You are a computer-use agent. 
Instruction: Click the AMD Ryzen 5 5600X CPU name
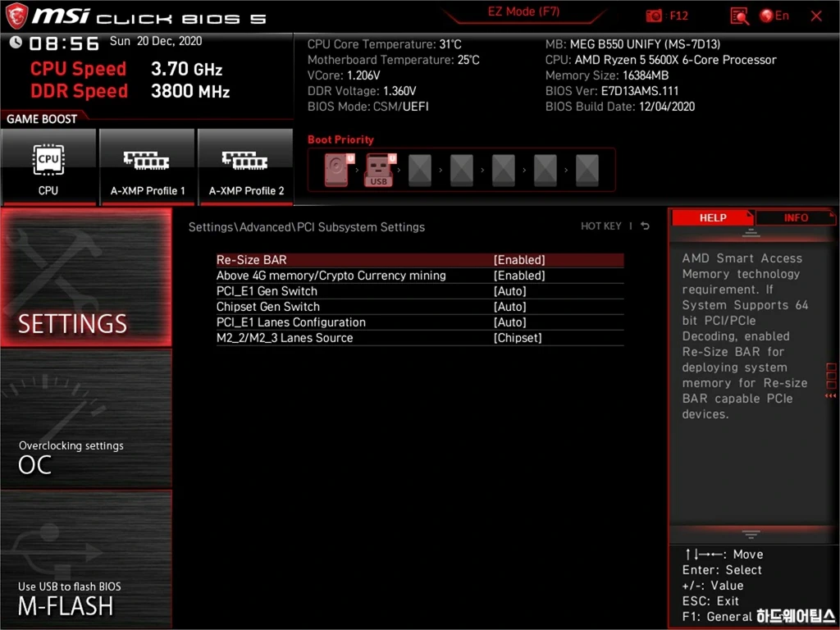pos(676,59)
